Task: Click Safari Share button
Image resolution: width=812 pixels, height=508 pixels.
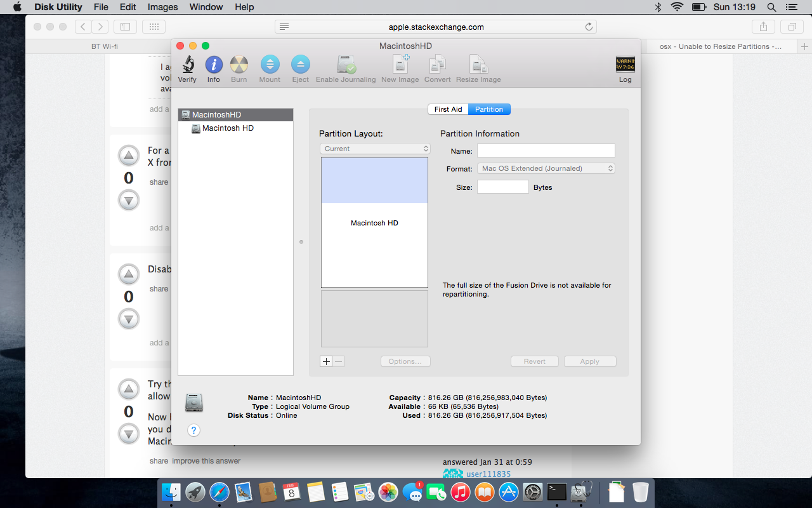Action: click(x=764, y=27)
